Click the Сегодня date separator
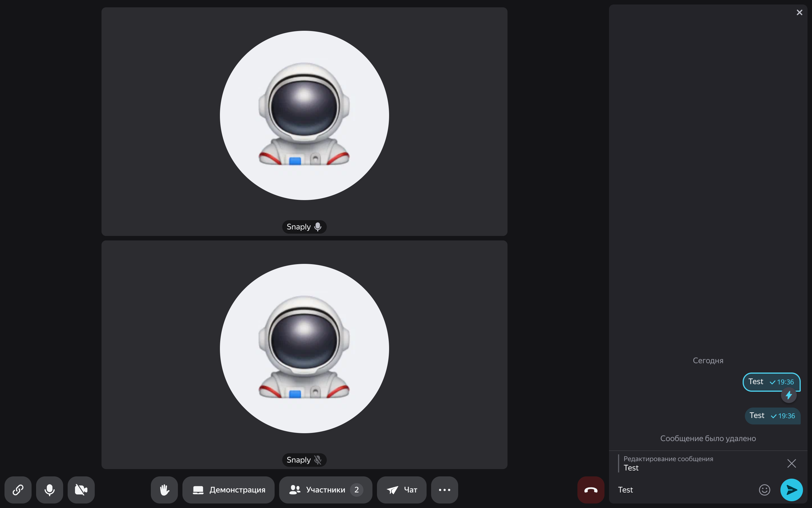 tap(708, 360)
